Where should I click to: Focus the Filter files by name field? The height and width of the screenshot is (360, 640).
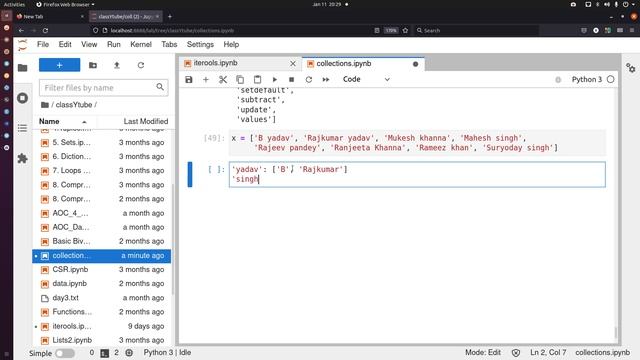(x=104, y=87)
